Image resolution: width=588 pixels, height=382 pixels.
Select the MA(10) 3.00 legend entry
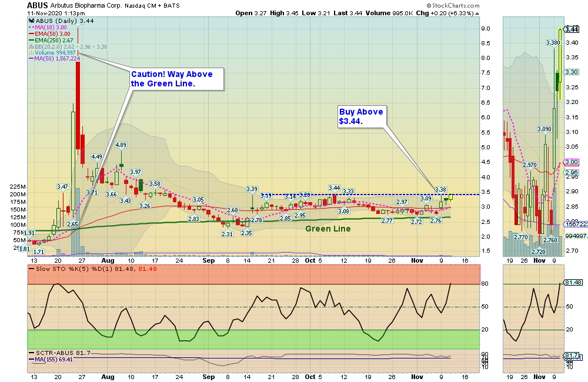pos(48,28)
